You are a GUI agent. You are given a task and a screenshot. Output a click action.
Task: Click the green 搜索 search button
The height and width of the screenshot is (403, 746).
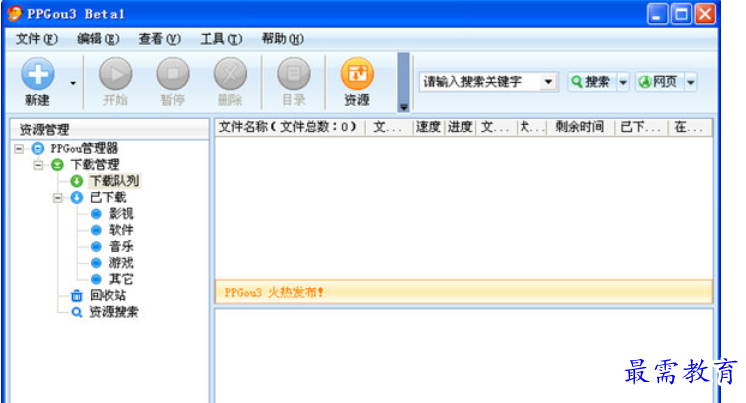[592, 82]
